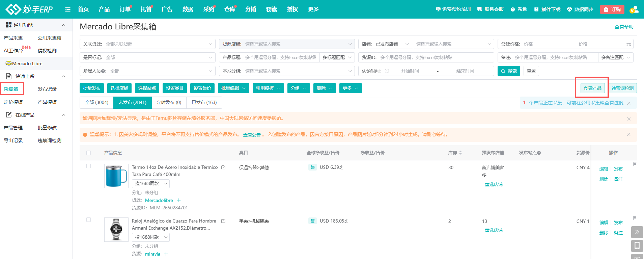Check the box for Termo 14oz product
644x259 pixels.
click(x=89, y=166)
